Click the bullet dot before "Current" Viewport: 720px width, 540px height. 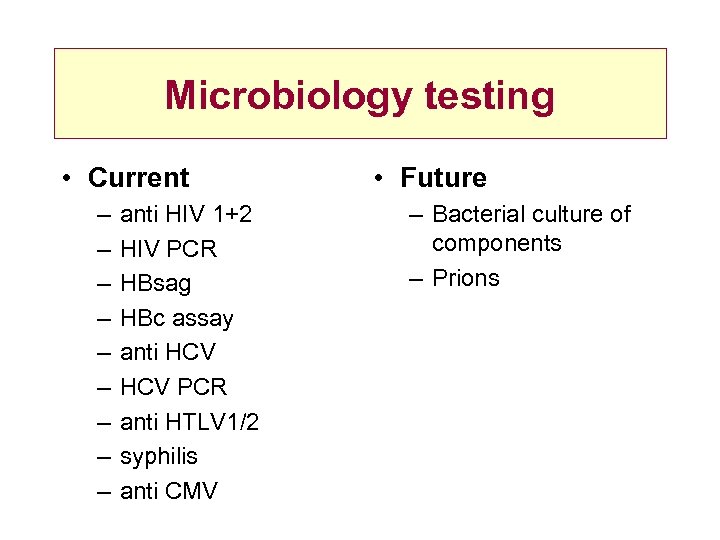point(64,179)
